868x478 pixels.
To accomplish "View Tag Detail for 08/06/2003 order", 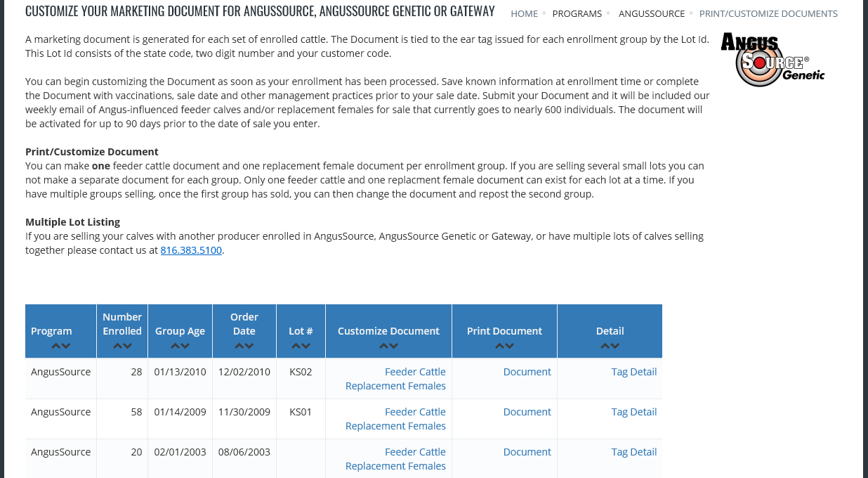I will coord(634,452).
